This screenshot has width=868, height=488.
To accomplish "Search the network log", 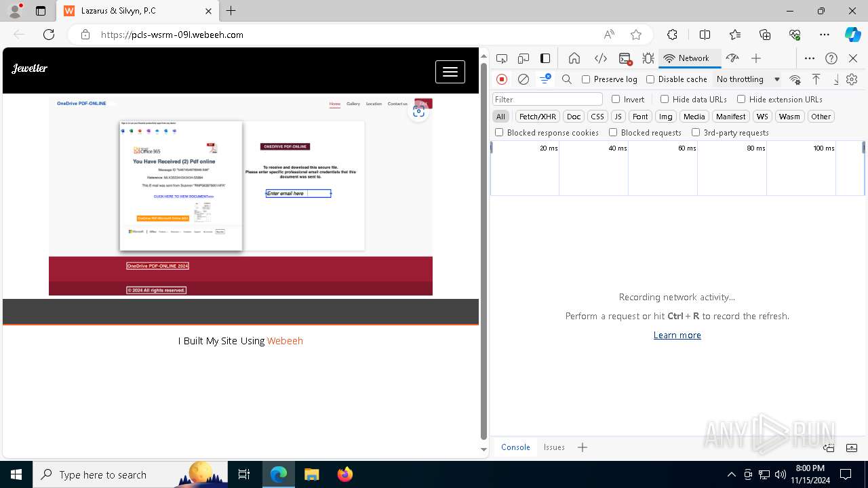I will coord(567,79).
